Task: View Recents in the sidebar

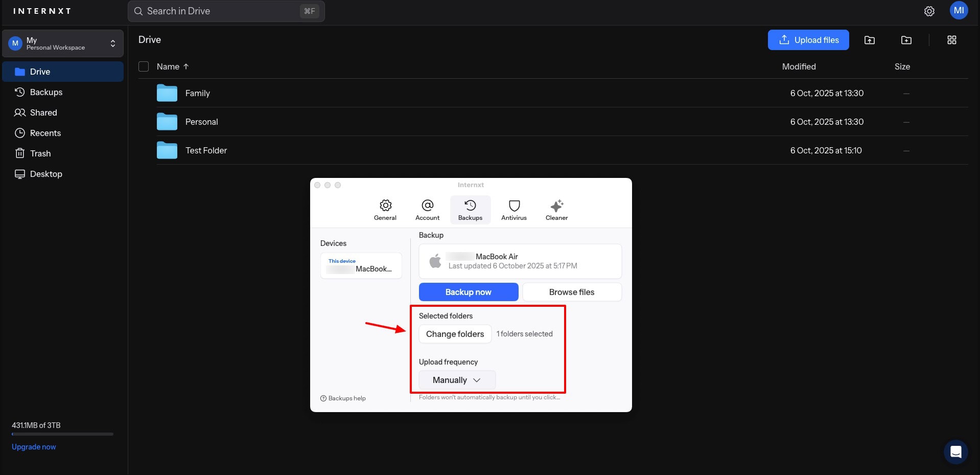Action: (63, 133)
